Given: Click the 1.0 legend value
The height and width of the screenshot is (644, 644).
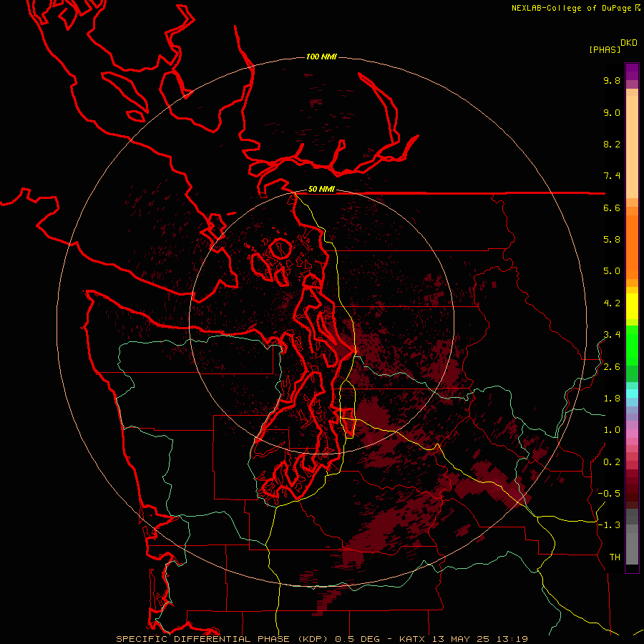Looking at the screenshot, I should point(612,430).
